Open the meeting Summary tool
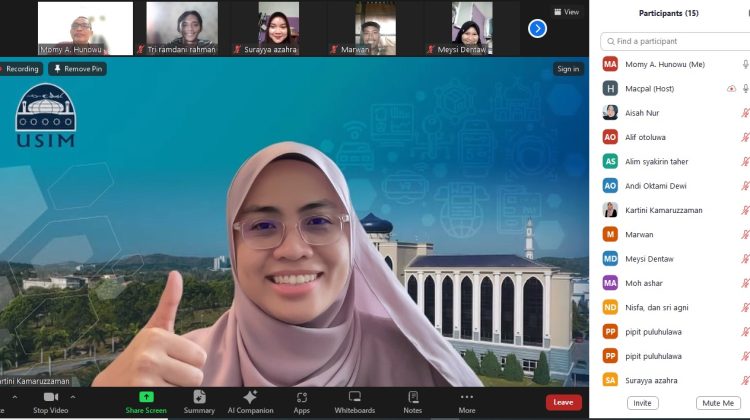 tap(199, 397)
